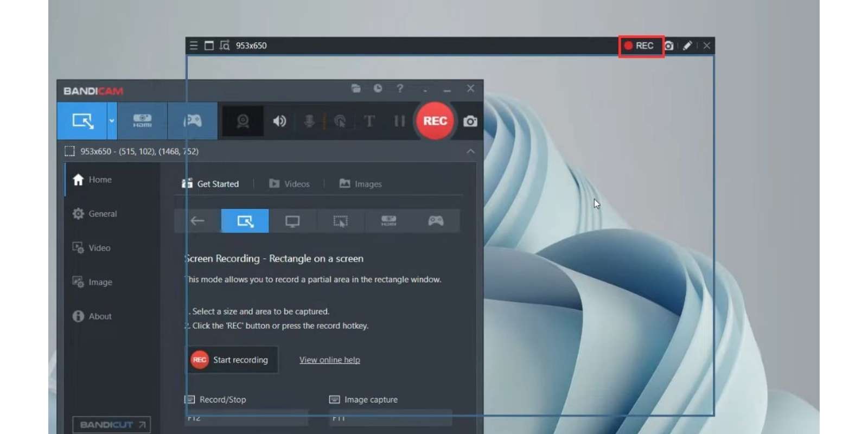The image size is (868, 434).
Task: Click the pencil drawing icon on the capture bar
Action: tap(687, 46)
